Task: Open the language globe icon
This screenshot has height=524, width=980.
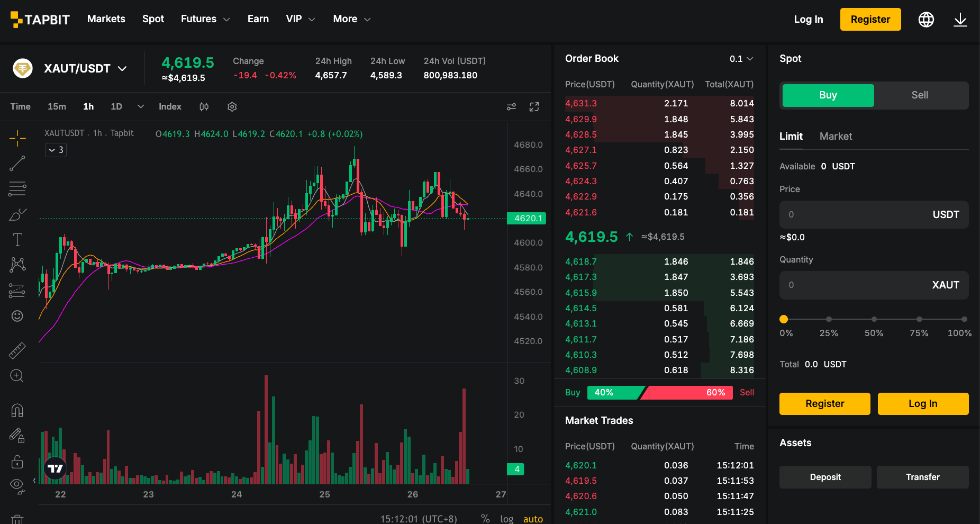Action: point(926,20)
